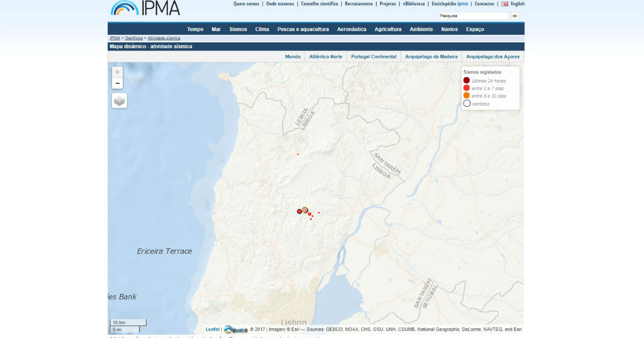644x338 pixels.
Task: Zoom out the map with minus button
Action: click(117, 83)
